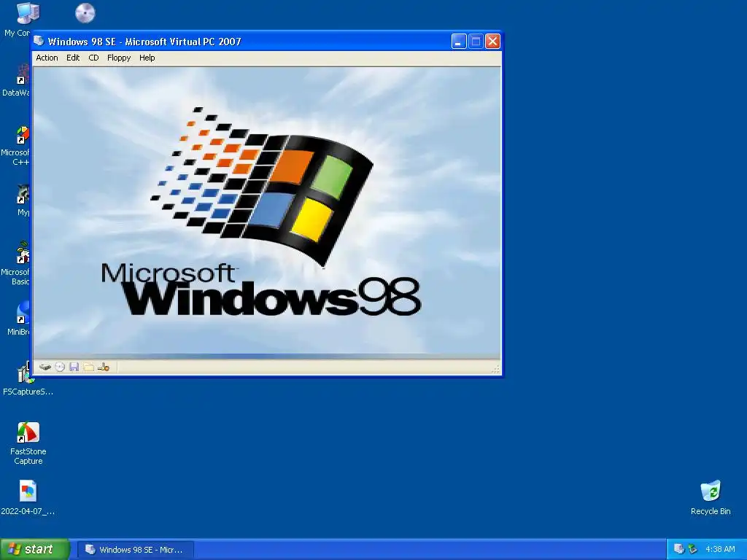
Task: Open the Floppy menu
Action: point(119,58)
